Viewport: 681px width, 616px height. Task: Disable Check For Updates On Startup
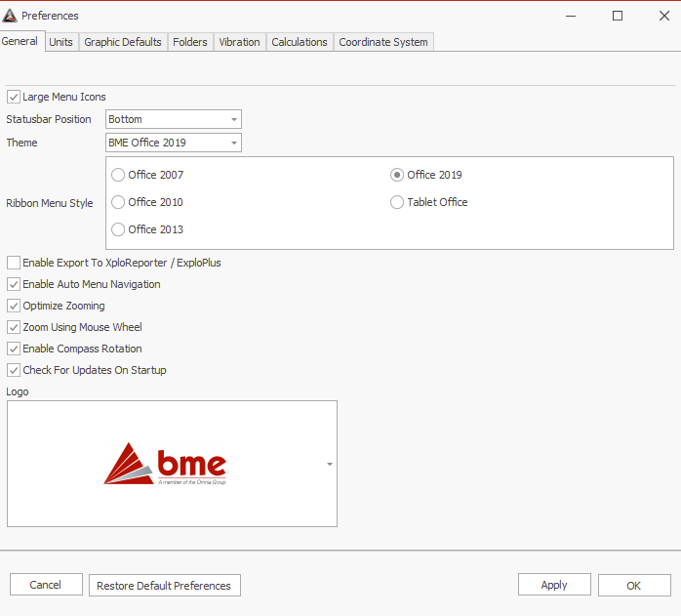(14, 370)
